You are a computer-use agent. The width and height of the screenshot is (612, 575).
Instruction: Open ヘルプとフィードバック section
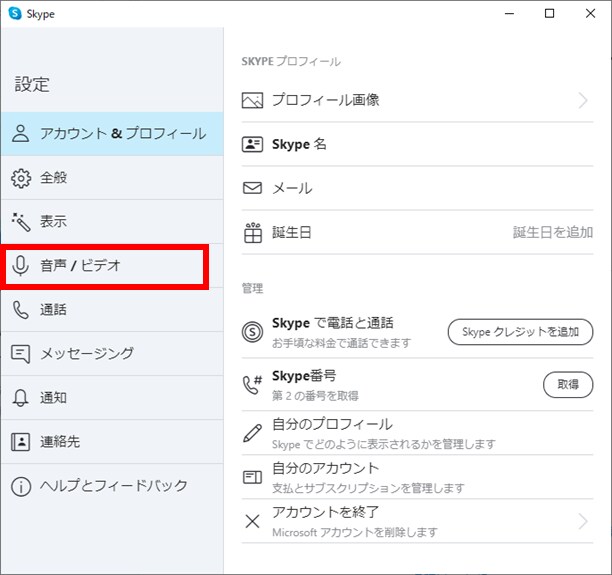point(112,486)
